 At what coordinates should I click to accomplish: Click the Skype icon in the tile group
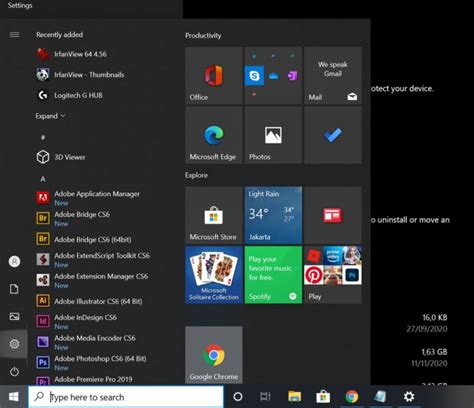(254, 76)
